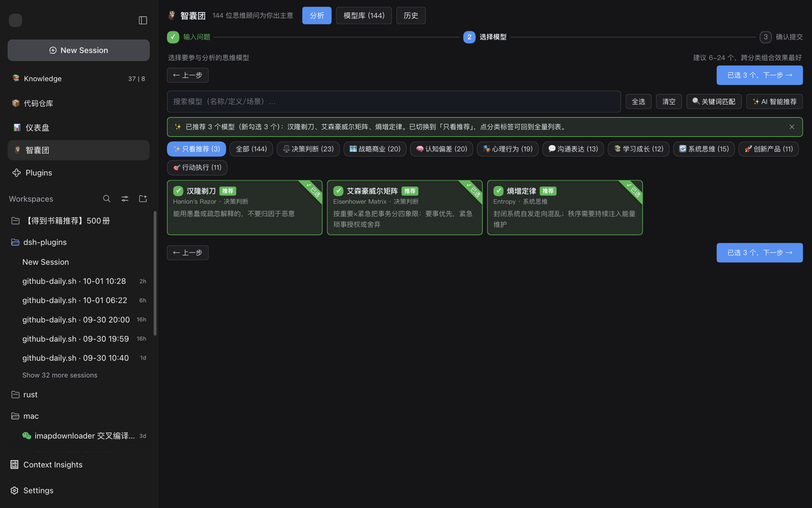Open workspace filter options icon

point(125,199)
